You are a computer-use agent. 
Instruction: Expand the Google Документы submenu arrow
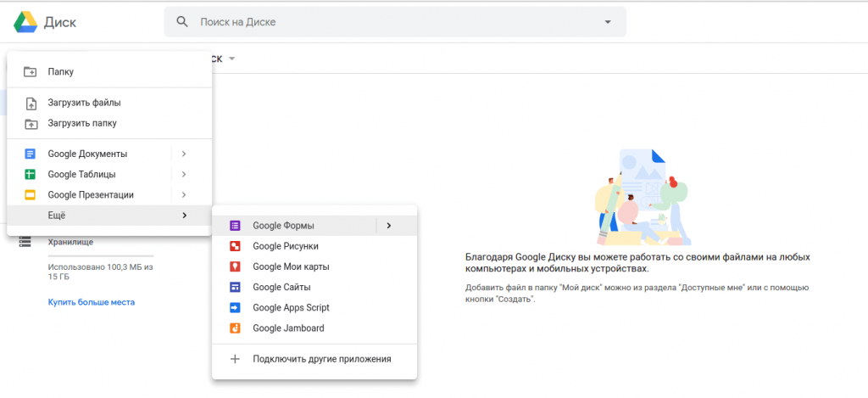(x=184, y=154)
